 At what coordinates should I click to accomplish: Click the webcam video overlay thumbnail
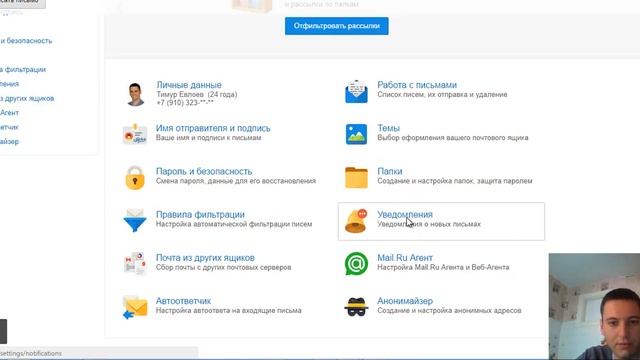(594, 307)
